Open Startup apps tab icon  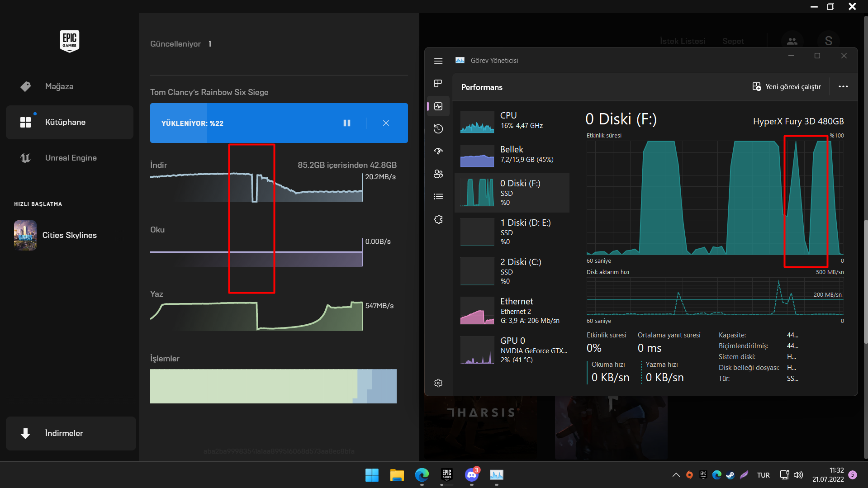438,152
